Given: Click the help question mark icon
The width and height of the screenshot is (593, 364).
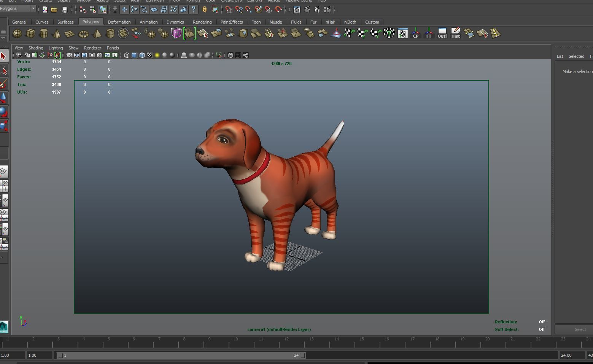Looking at the screenshot, I should [193, 10].
